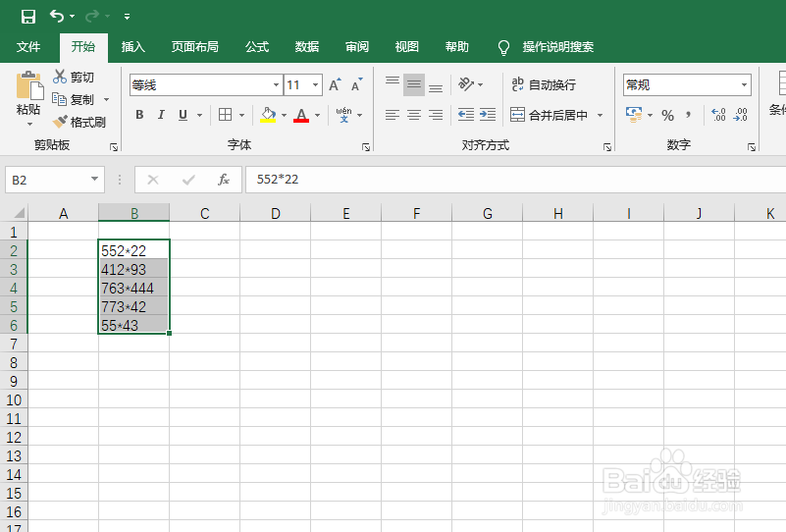Screen dimensions: 786x532
Task: Click the text Orientation icon
Action: point(466,84)
